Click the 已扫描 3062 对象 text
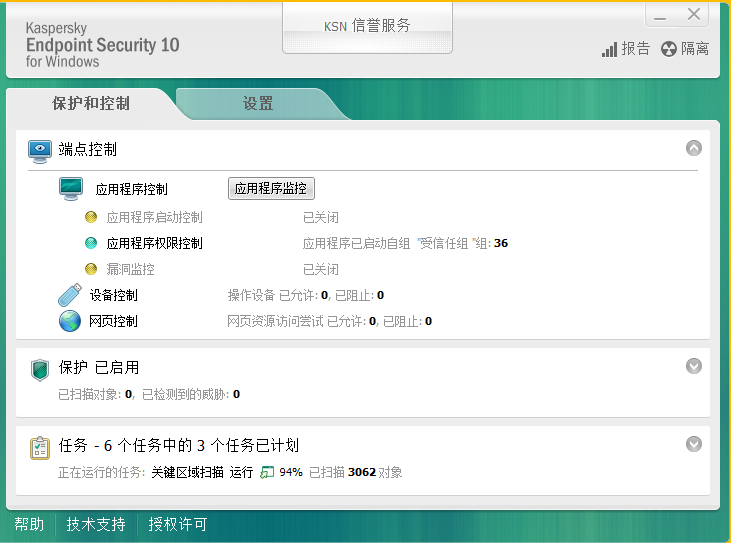This screenshot has height=543, width=731. [356, 473]
